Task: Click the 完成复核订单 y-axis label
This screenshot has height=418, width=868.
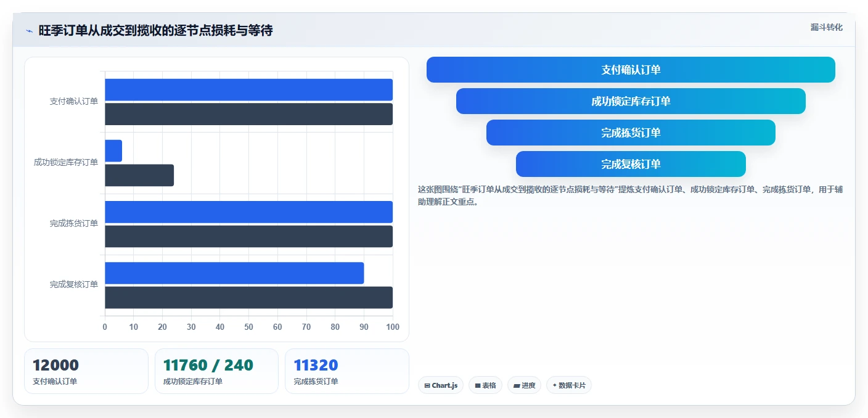Action: coord(74,284)
